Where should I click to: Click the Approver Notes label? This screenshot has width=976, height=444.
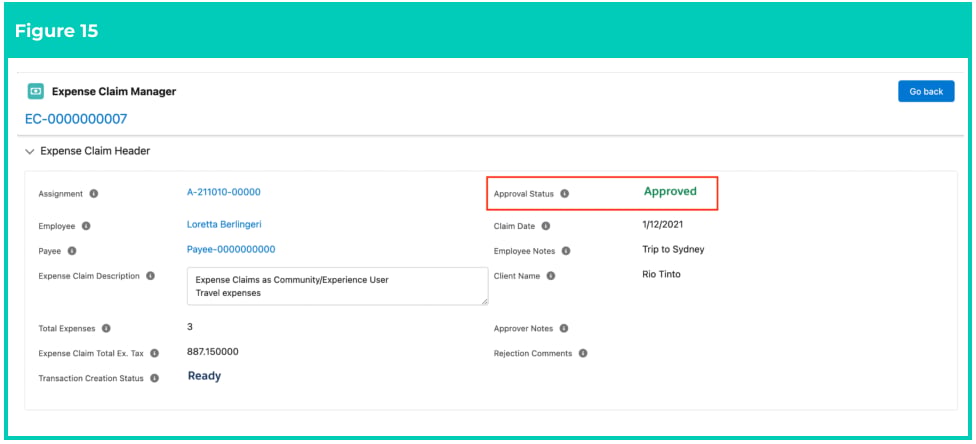tap(523, 328)
